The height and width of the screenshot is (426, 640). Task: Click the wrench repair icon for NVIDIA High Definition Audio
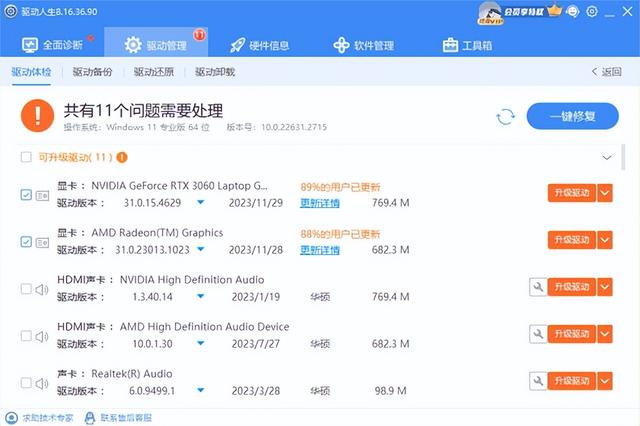538,287
